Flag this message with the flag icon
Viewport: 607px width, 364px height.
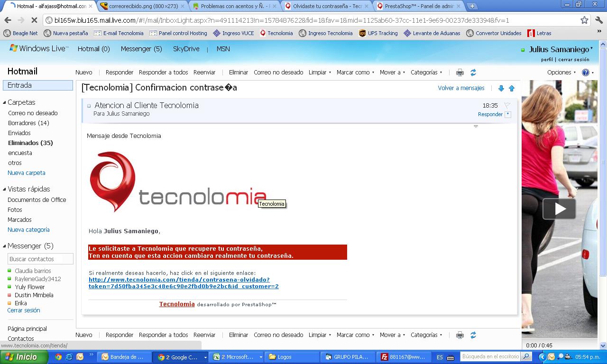[x=507, y=105]
